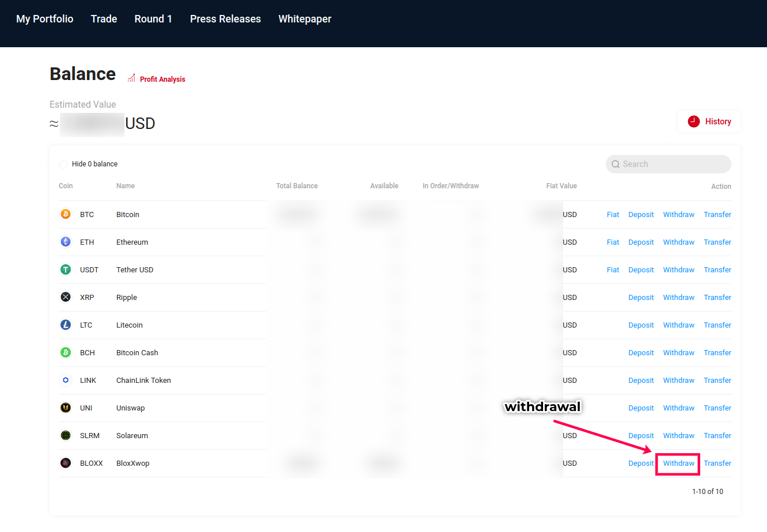The image size is (767, 532).
Task: Deposit ChainLink Token
Action: (x=641, y=380)
